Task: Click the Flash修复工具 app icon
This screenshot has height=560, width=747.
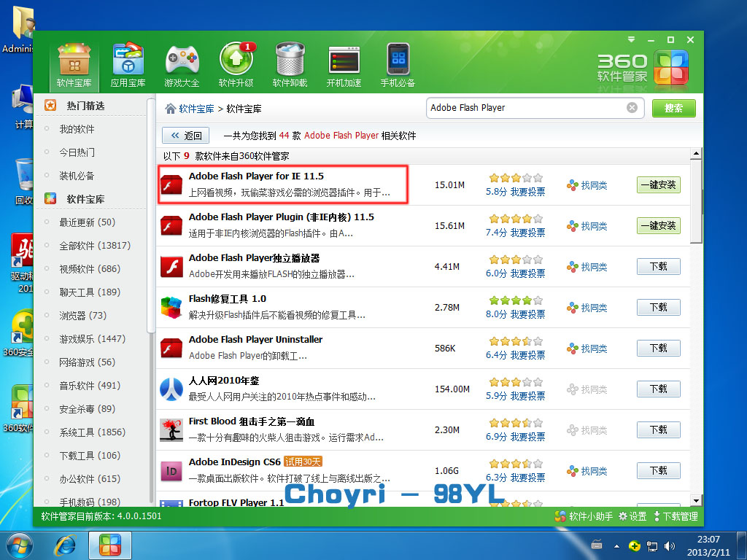Action: 171,307
